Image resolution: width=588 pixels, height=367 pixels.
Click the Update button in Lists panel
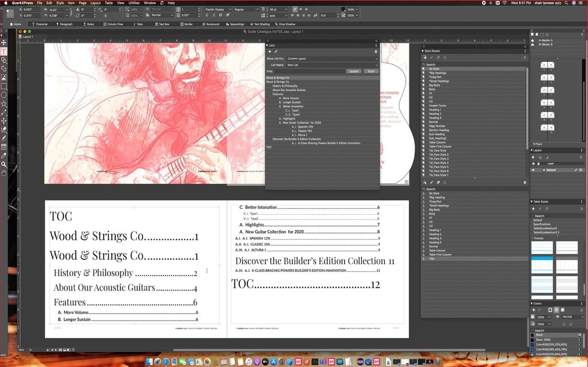(354, 71)
